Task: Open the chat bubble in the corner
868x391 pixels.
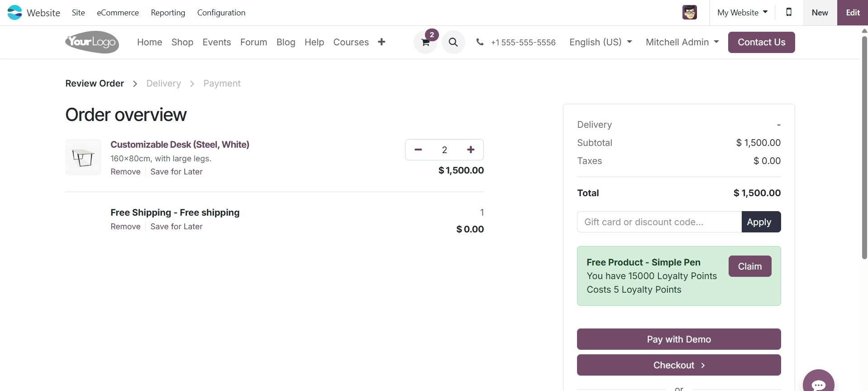Action: point(819,383)
